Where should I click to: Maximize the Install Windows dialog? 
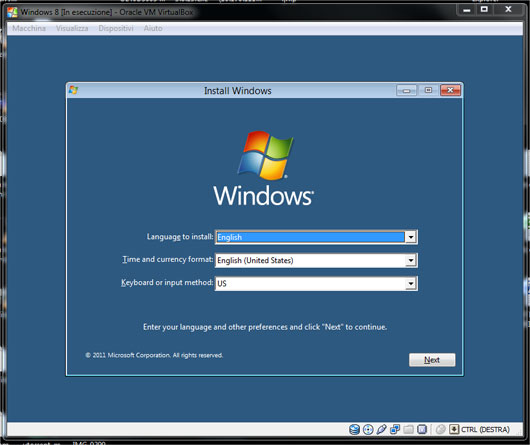click(x=428, y=90)
